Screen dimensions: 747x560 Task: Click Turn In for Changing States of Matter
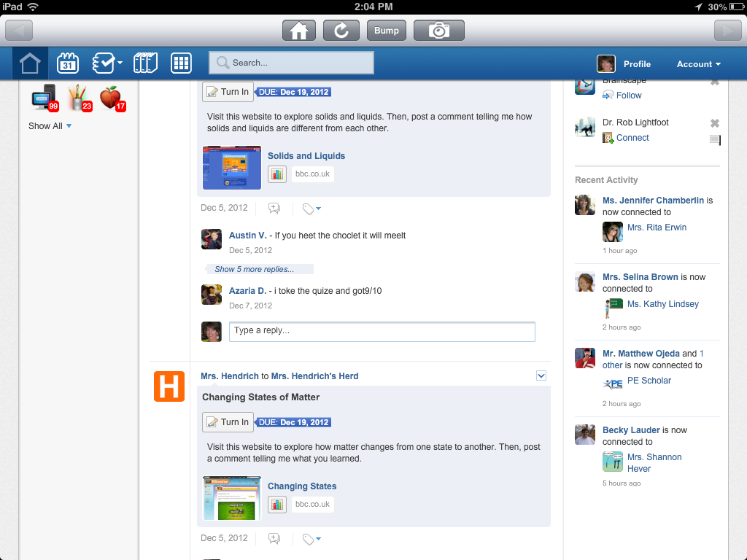coord(228,422)
